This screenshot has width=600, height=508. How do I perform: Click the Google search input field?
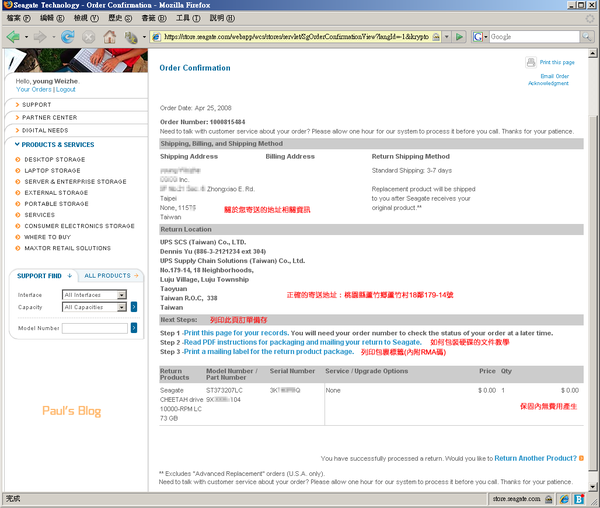coord(534,37)
